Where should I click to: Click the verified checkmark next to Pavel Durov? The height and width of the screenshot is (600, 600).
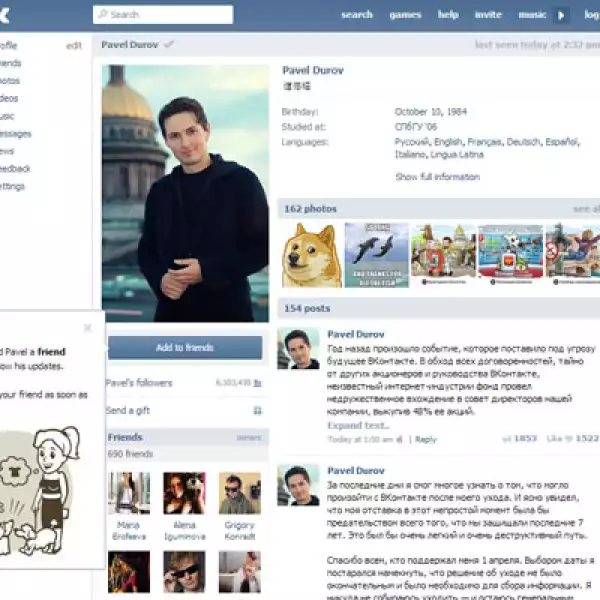[x=168, y=45]
